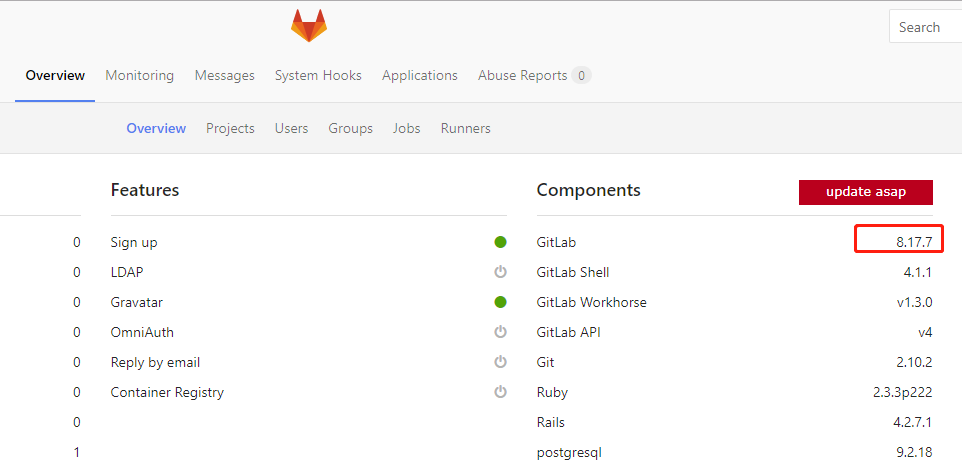The width and height of the screenshot is (962, 471).
Task: Click the GitLab fox logo
Action: [x=309, y=26]
